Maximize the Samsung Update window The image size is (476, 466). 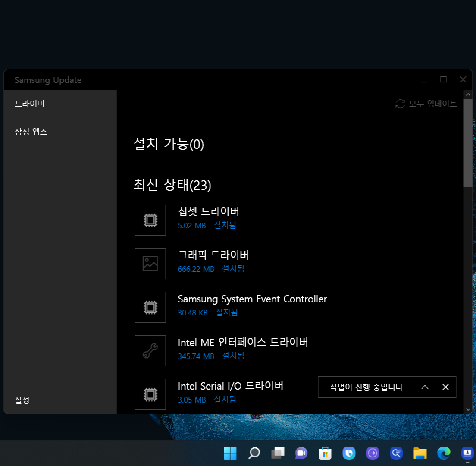(443, 79)
